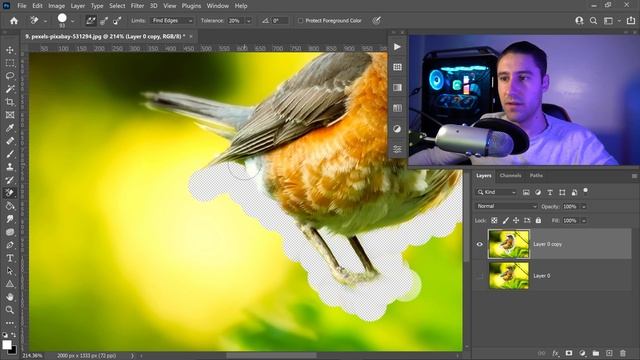Viewport: 640px width, 360px height.
Task: Toggle Protect Foreground Color checkbox
Action: click(x=300, y=20)
